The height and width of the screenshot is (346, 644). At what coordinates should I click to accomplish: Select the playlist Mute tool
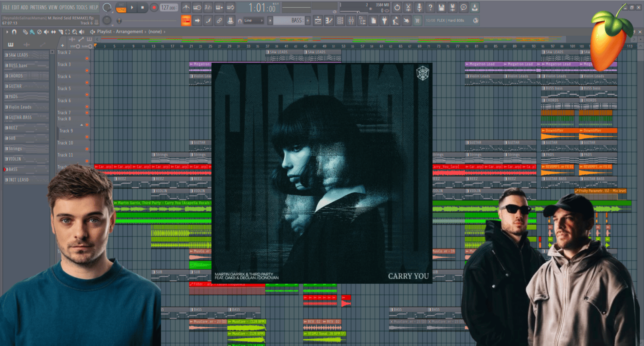pos(46,32)
